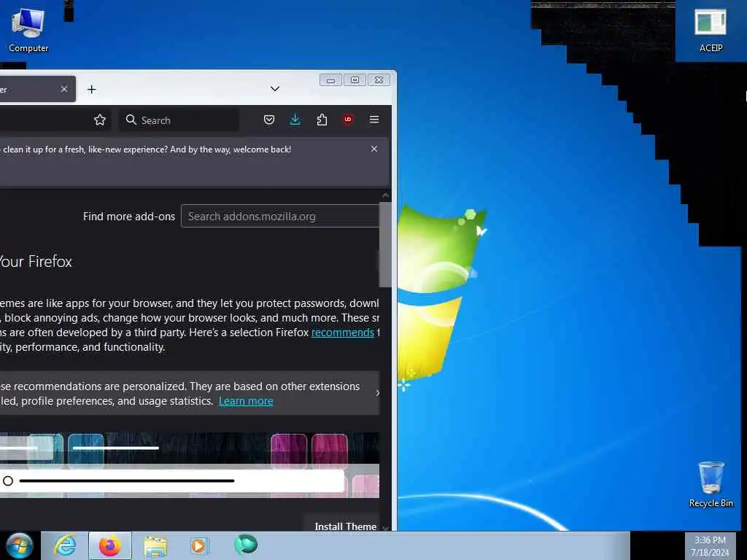Viewport: 747px width, 560px height.
Task: Click the bookmark star icon in Firefox
Action: [99, 120]
